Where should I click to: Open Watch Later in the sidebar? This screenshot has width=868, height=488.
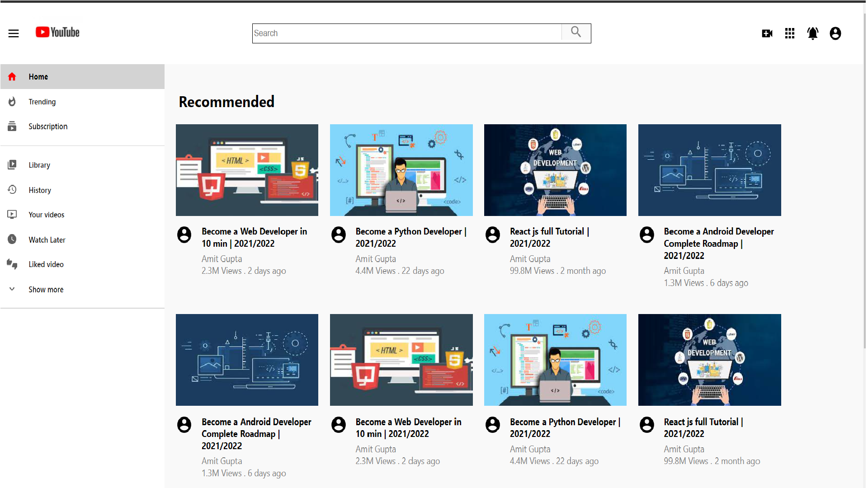pos(47,240)
